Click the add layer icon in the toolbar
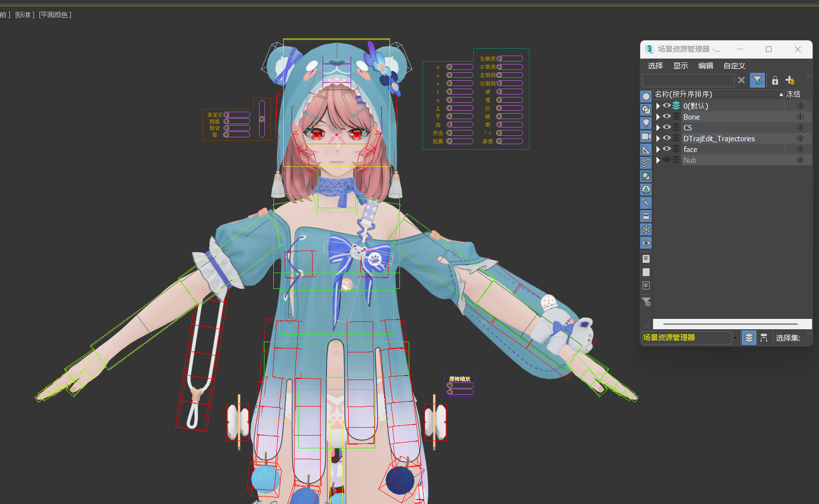The height and width of the screenshot is (504, 819). click(x=790, y=80)
